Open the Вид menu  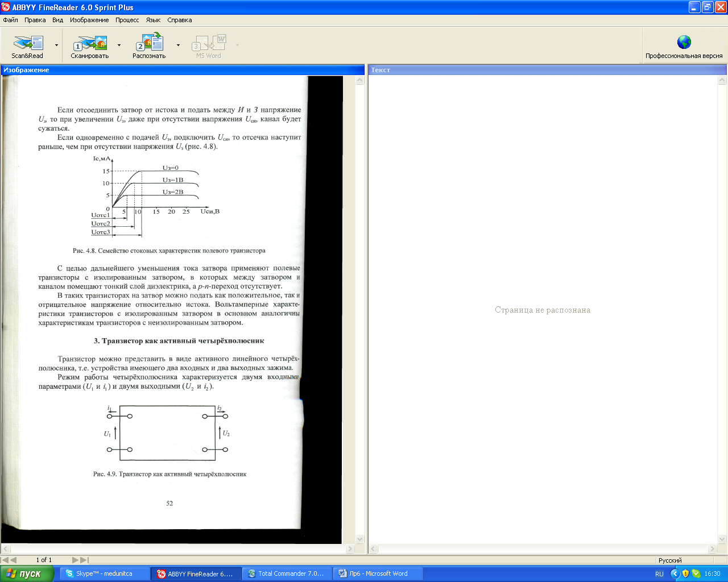57,20
